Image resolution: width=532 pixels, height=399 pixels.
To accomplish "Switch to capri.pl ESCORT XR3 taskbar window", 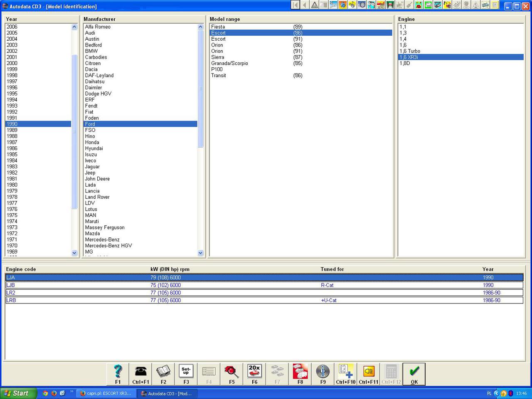I will tap(106, 393).
